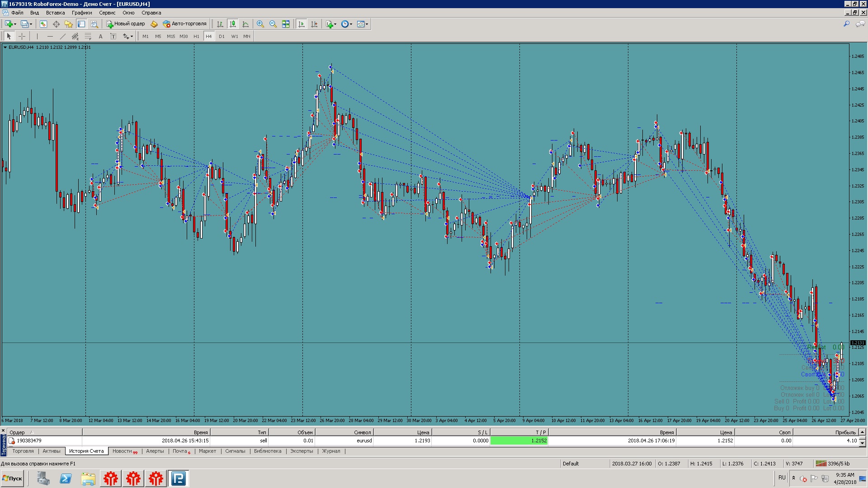Open the indicators list icon
Viewport: 868px width, 488px height.
[x=329, y=24]
